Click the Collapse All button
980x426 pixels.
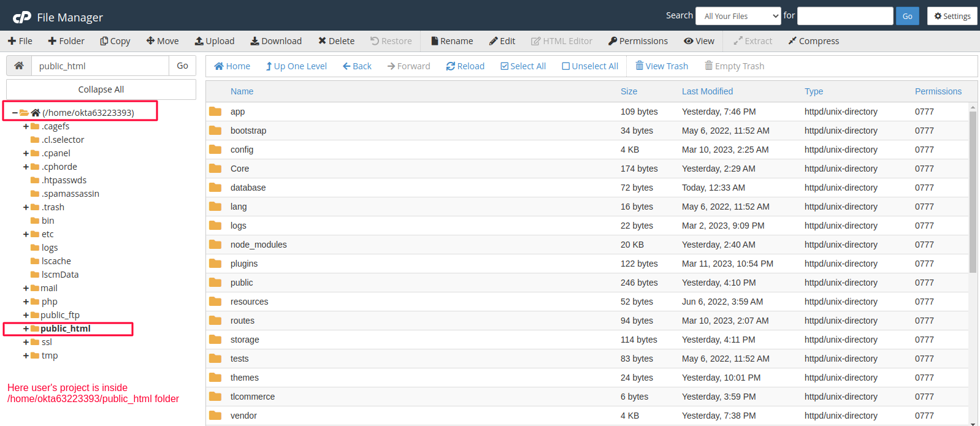[101, 89]
